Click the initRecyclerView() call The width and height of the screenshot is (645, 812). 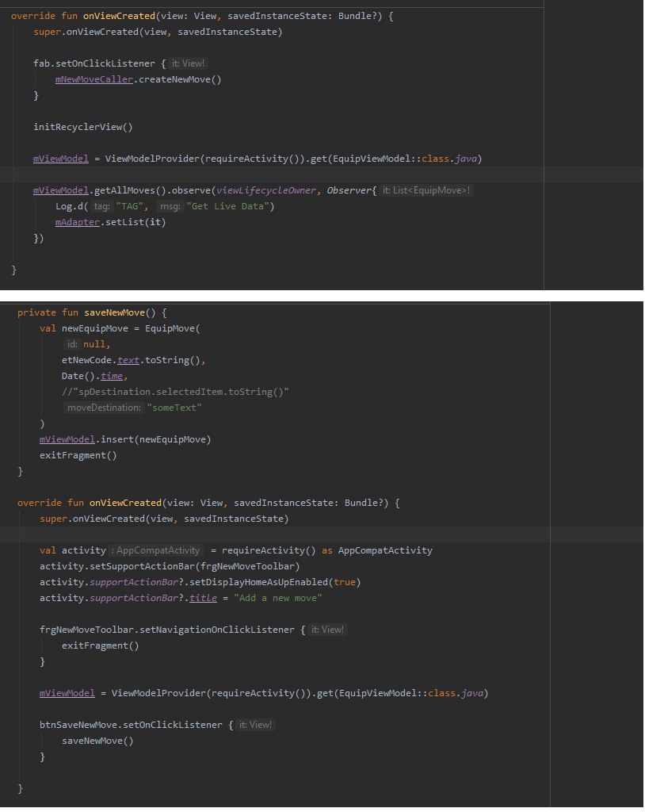pos(83,127)
